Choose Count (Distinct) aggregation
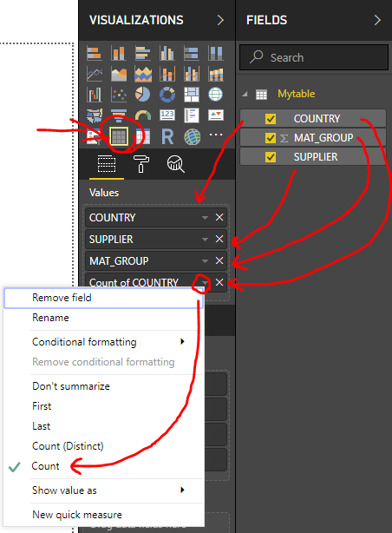 click(x=104, y=446)
